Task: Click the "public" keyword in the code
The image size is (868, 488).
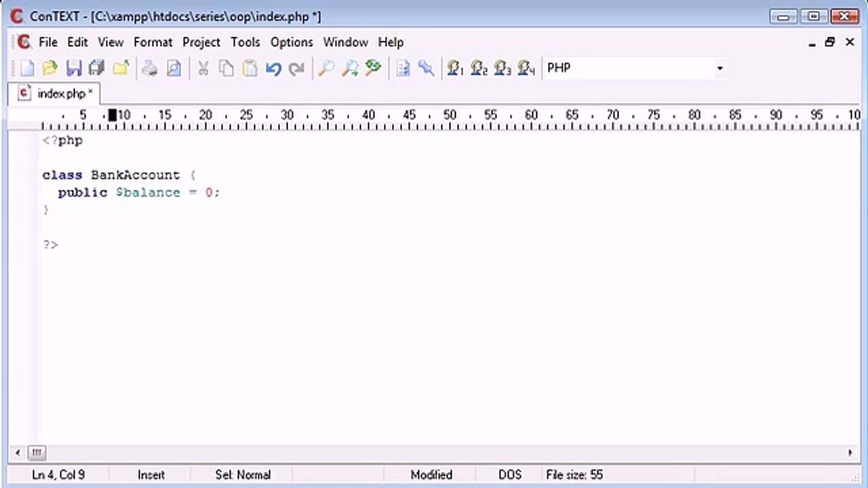Action: 83,192
